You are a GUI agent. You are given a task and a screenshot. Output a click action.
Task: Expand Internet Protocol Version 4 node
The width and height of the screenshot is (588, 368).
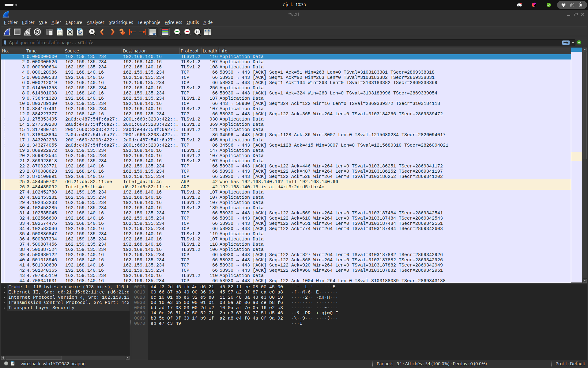[x=4, y=297]
